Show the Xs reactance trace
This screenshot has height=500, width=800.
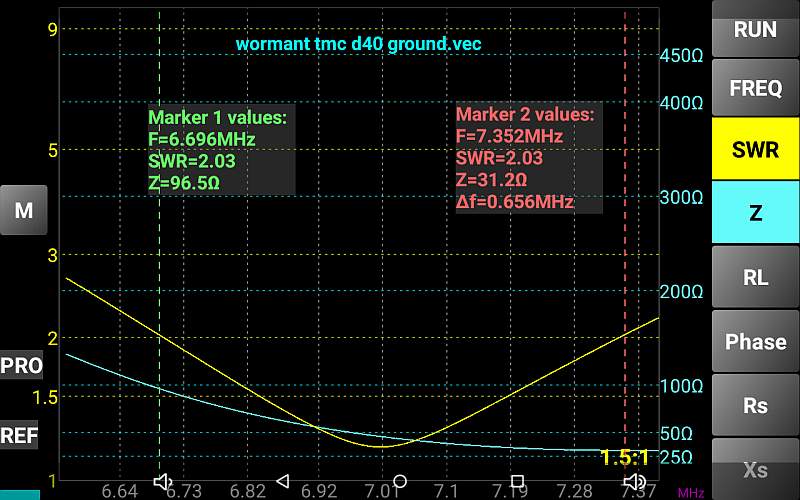pos(755,468)
